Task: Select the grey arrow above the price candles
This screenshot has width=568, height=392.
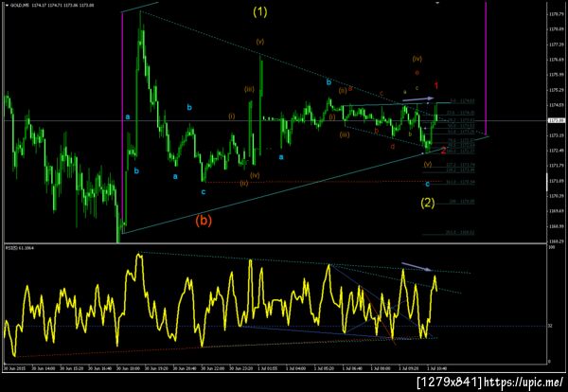Action: (x=417, y=98)
